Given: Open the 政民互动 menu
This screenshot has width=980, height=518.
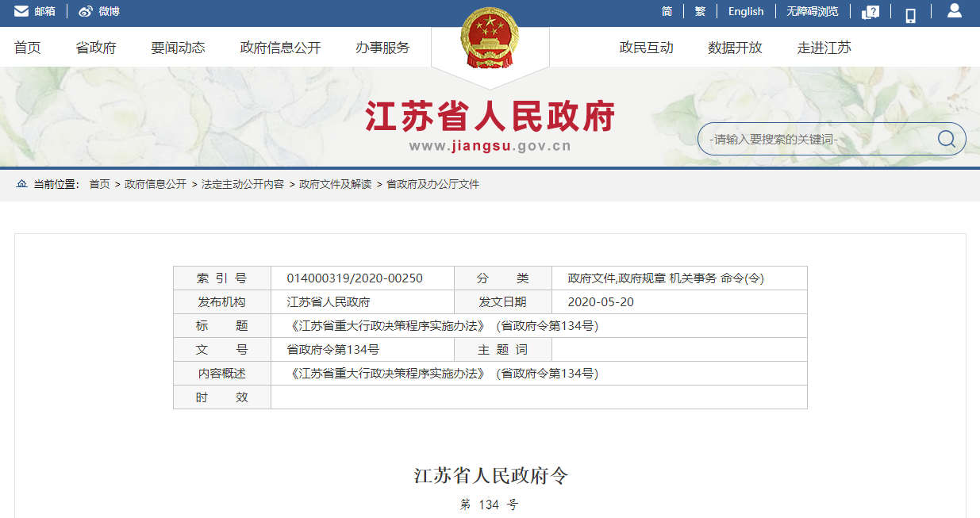Looking at the screenshot, I should click(647, 48).
